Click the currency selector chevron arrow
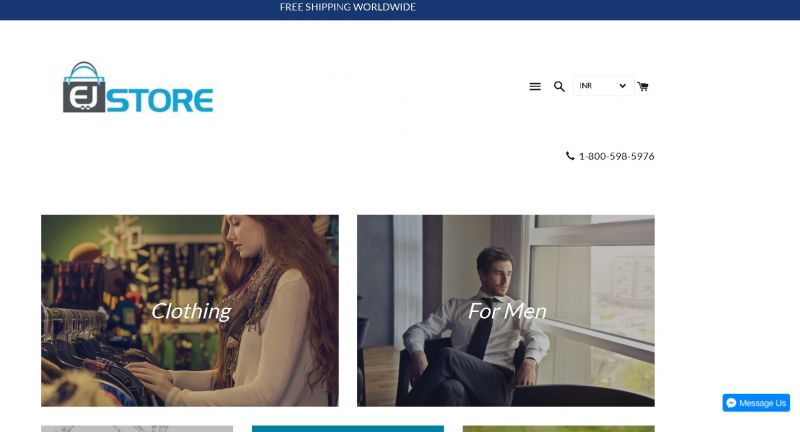800x432 pixels. 622,86
